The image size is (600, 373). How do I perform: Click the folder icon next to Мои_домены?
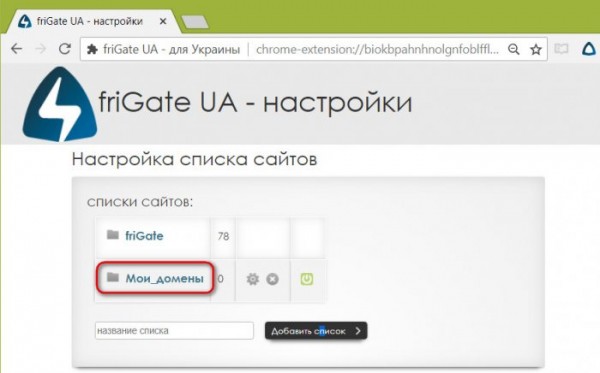(x=112, y=277)
